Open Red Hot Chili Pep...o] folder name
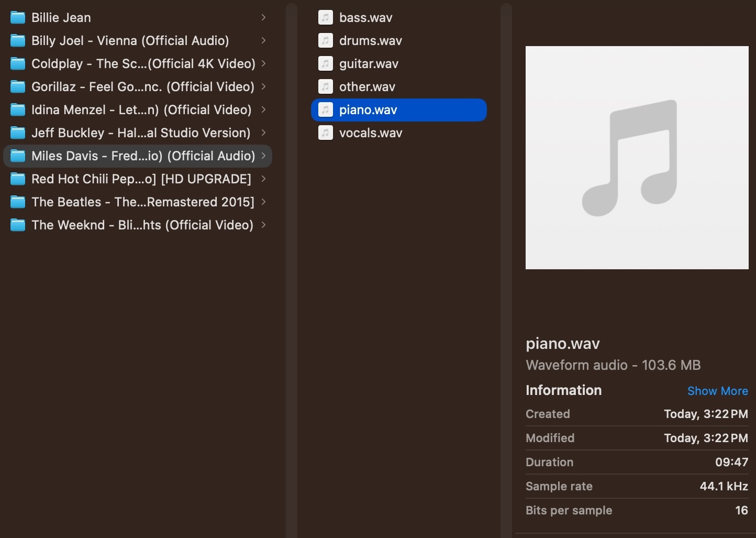 (x=141, y=179)
